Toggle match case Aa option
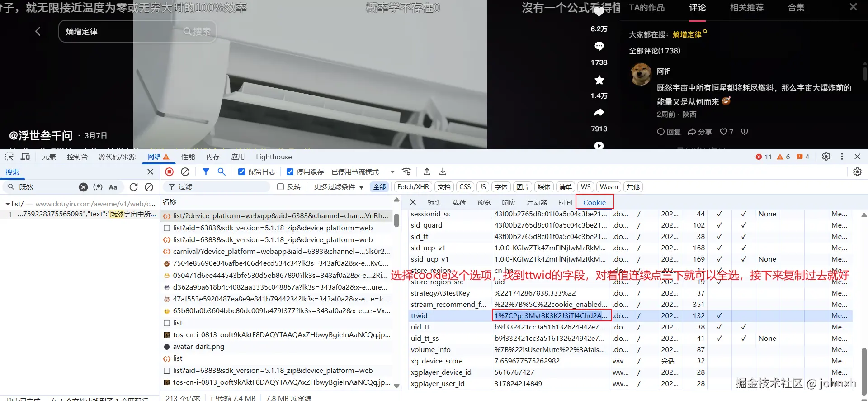The height and width of the screenshot is (401, 868). [113, 187]
